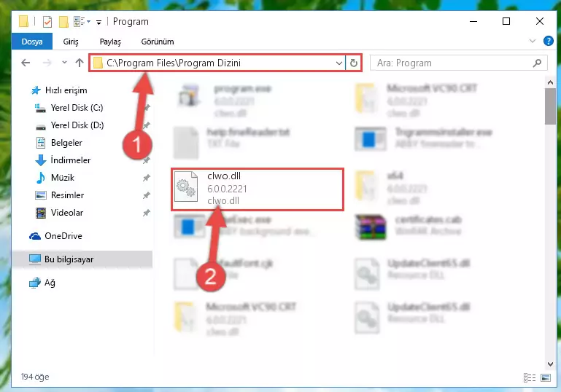The height and width of the screenshot is (392, 561).
Task: Unpin Videolar using its pin icon
Action: 147,213
